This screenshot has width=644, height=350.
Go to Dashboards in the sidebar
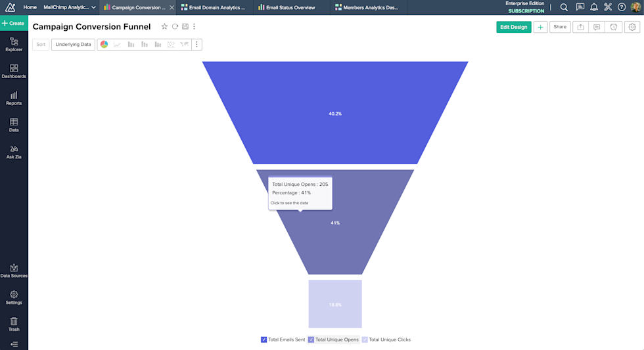[x=14, y=72]
